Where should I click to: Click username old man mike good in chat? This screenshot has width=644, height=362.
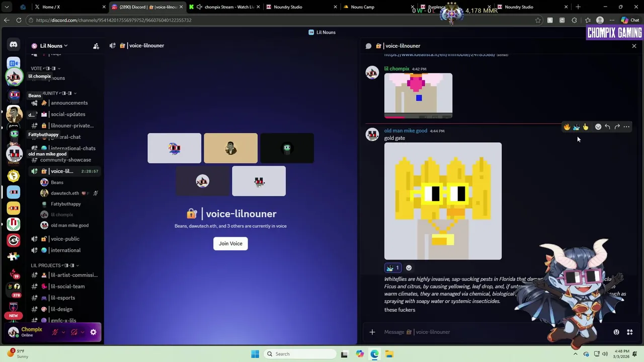406,131
